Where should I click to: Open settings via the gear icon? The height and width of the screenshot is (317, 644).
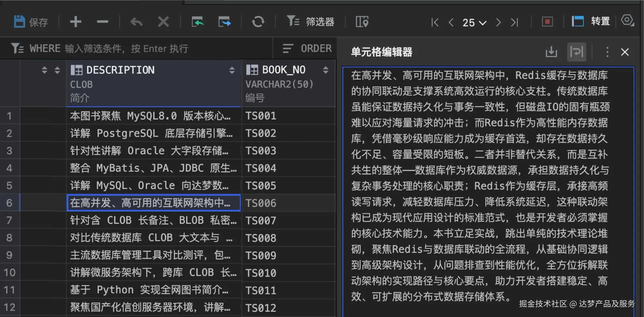pyautogui.click(x=627, y=20)
